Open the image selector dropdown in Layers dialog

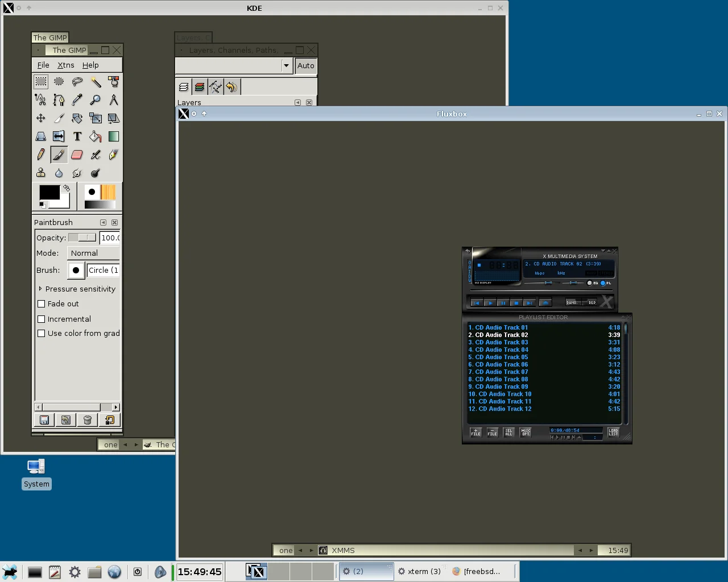coord(286,65)
